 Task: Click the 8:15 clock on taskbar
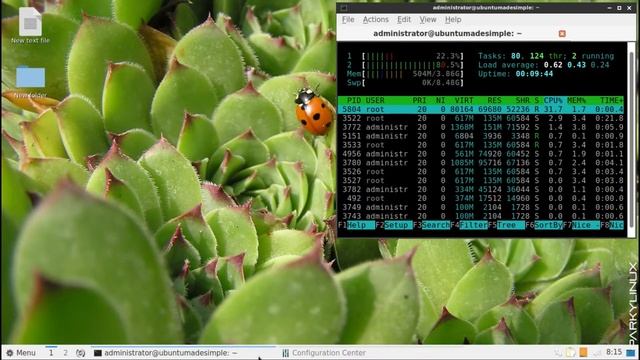(614, 352)
